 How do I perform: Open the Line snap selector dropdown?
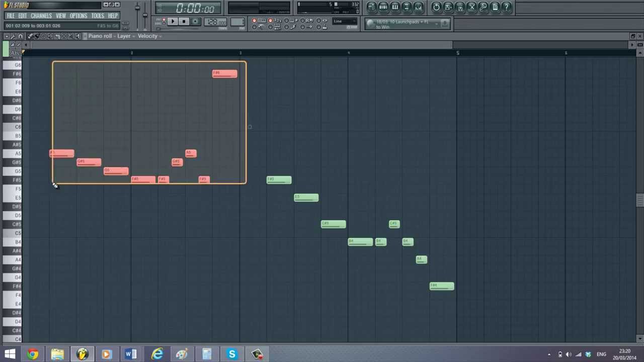pos(345,21)
